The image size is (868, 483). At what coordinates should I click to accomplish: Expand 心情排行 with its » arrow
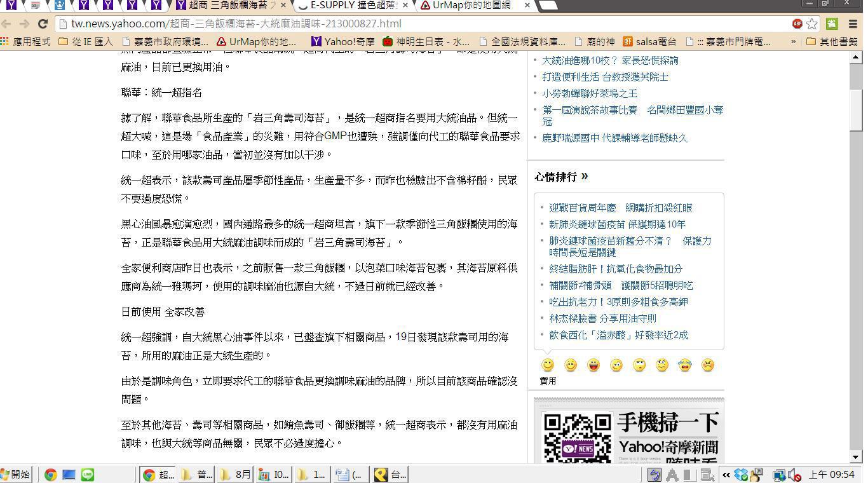pos(584,177)
